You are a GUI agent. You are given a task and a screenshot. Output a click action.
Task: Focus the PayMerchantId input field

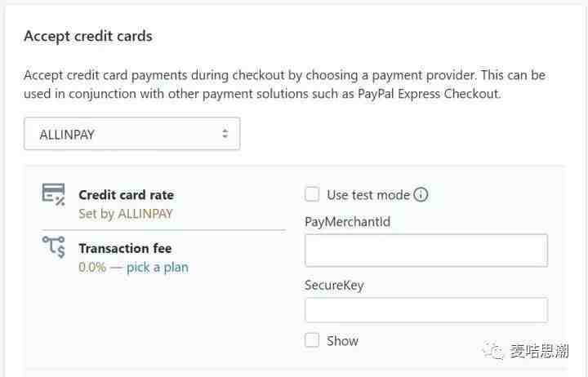[425, 251]
